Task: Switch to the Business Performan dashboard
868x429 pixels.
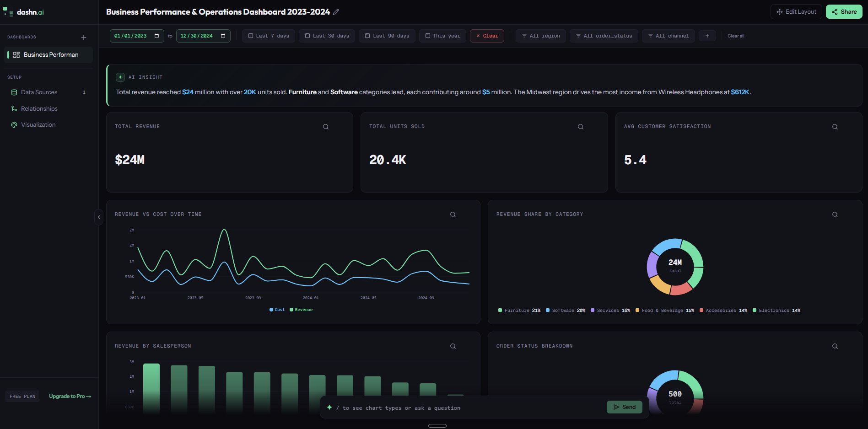Action: 50,54
